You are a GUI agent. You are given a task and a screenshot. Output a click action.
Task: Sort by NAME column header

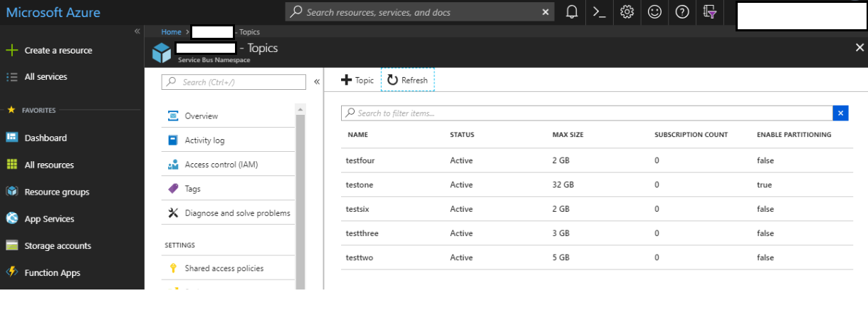click(x=357, y=135)
